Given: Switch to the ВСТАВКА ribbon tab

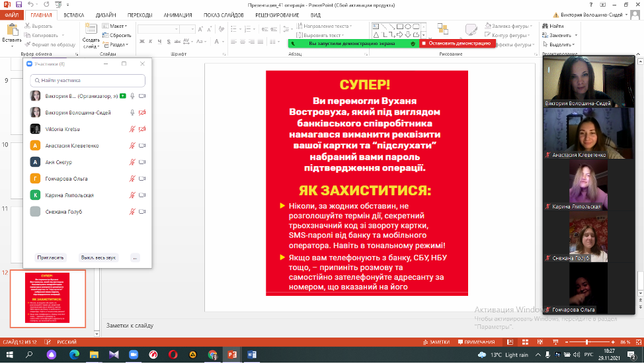Looking at the screenshot, I should point(73,14).
